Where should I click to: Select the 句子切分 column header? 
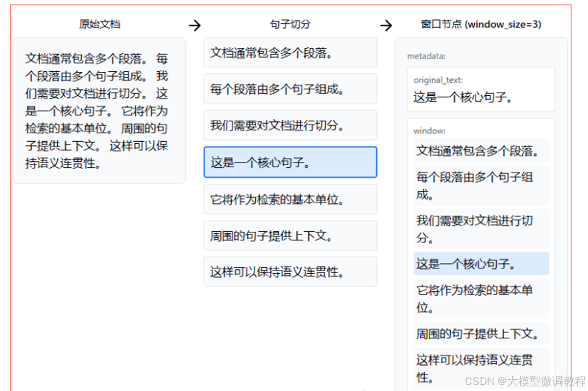290,23
